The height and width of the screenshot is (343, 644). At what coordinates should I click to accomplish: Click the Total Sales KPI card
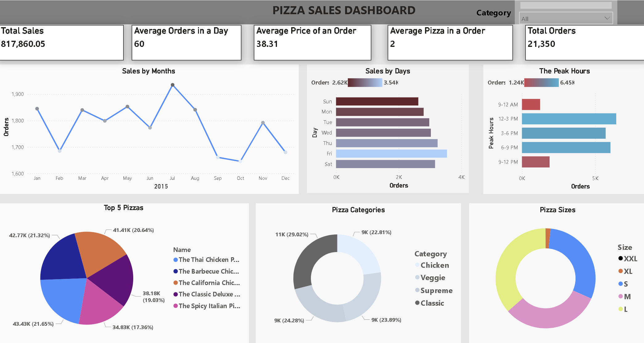62,42
